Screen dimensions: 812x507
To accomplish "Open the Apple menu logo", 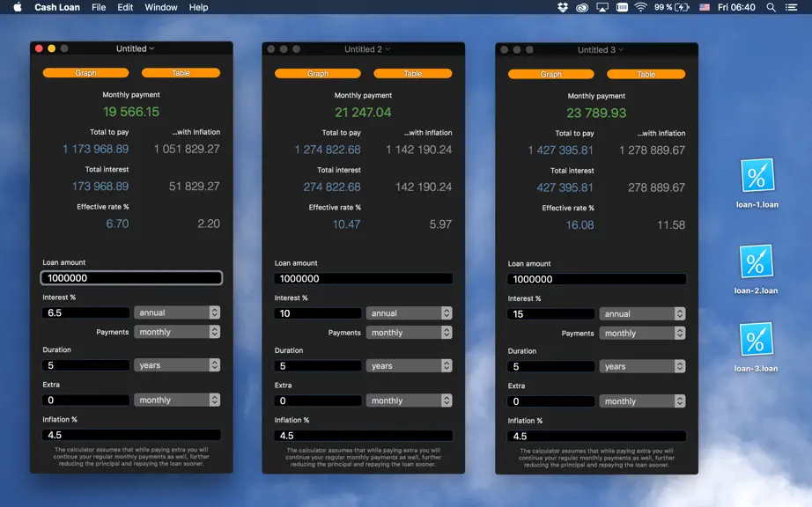I will click(18, 7).
